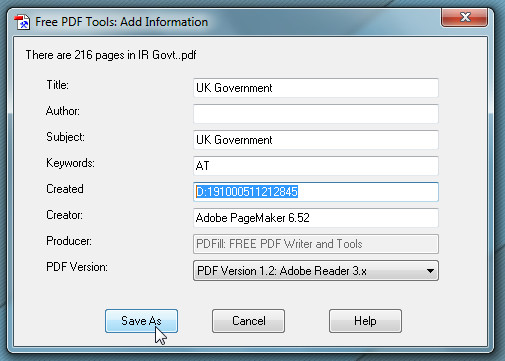Click the Save As button
The image size is (505, 361).
(x=141, y=321)
